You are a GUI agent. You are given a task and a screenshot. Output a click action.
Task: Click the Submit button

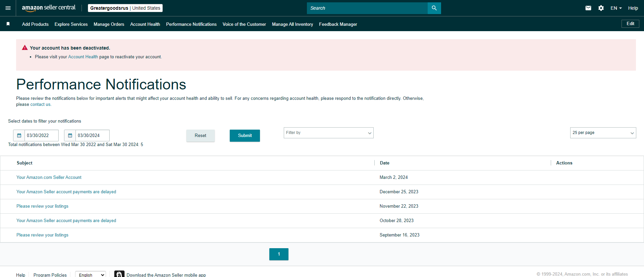[245, 136]
